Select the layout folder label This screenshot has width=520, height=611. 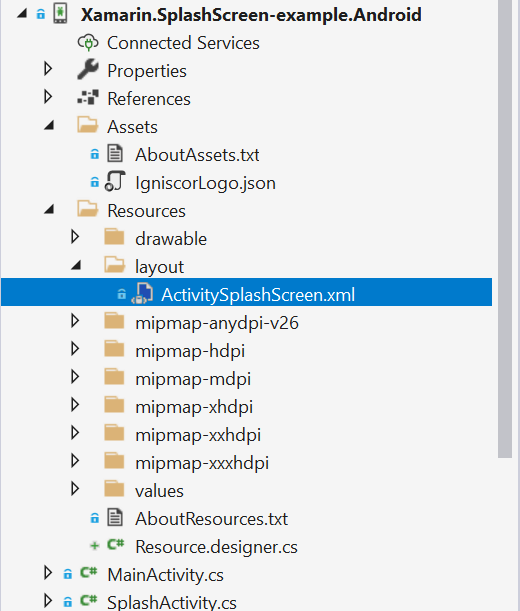coord(159,267)
